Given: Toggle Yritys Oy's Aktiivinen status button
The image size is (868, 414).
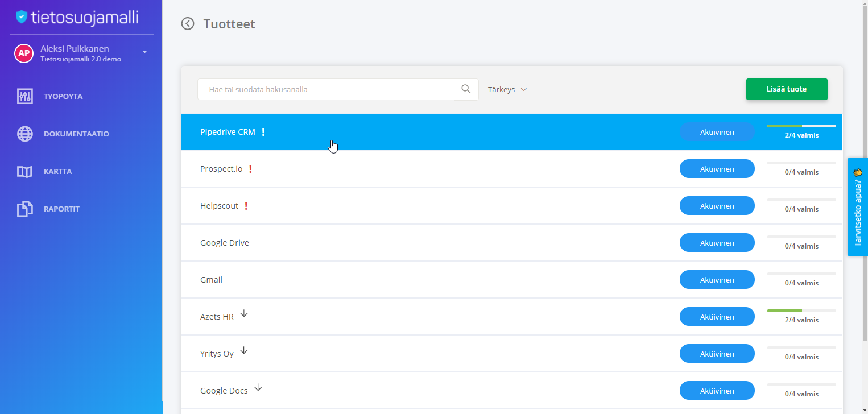Looking at the screenshot, I should click(x=717, y=354).
